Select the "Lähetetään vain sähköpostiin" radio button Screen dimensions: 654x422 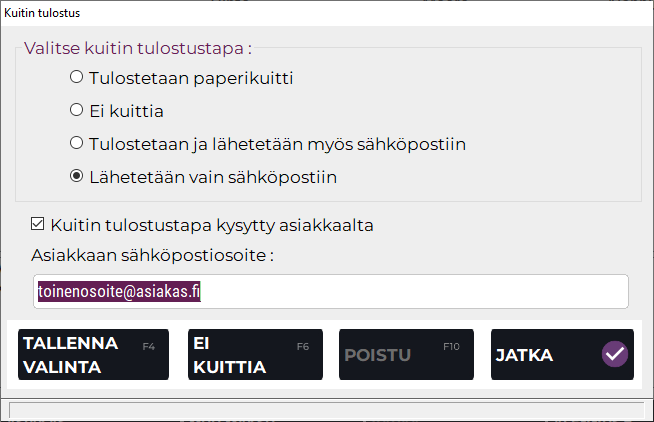[76, 178]
